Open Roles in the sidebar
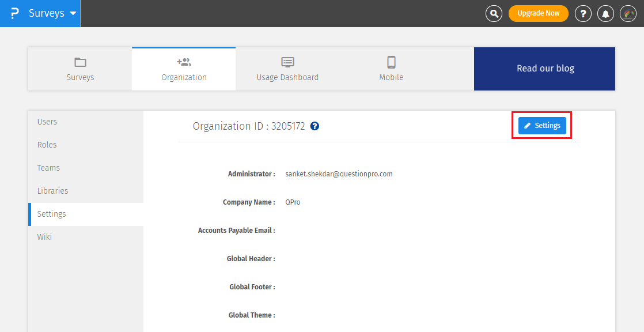The height and width of the screenshot is (332, 644). click(x=86, y=145)
